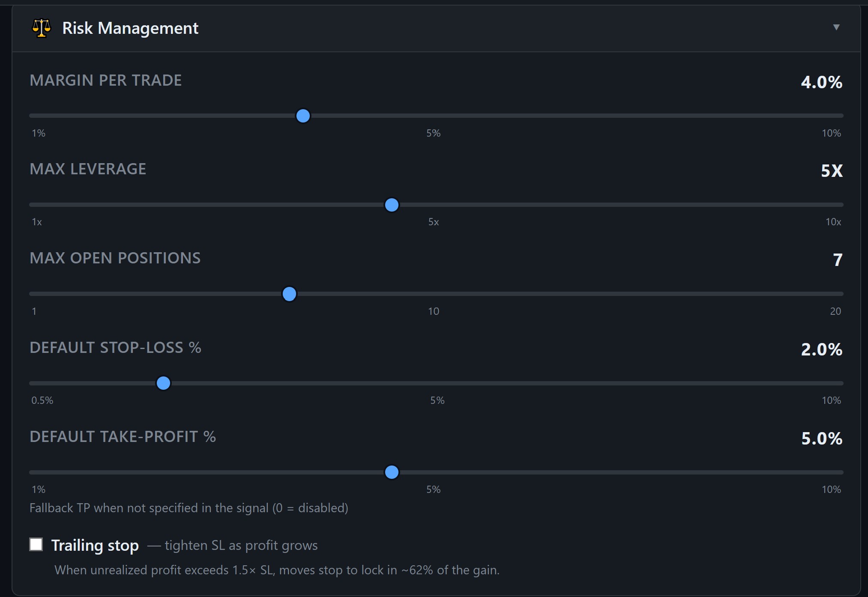The image size is (868, 597).
Task: Enable the Trailing stop checkbox
Action: (36, 544)
